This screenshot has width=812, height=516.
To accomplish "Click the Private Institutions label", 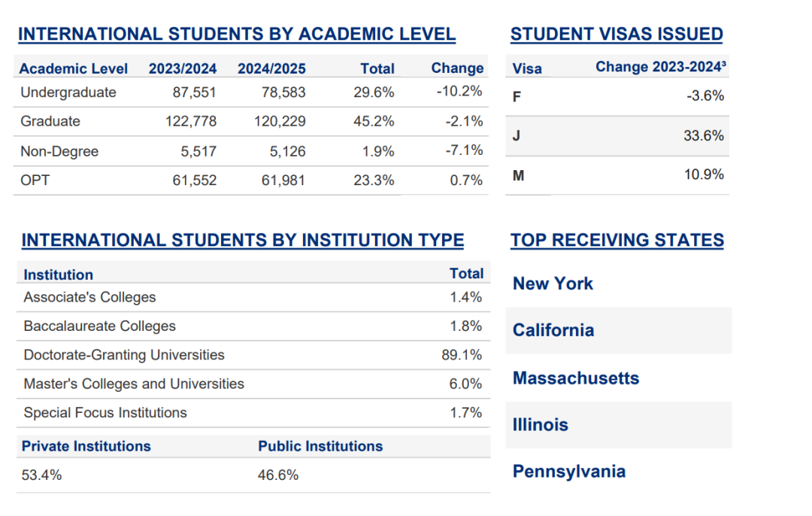I will click(86, 446).
